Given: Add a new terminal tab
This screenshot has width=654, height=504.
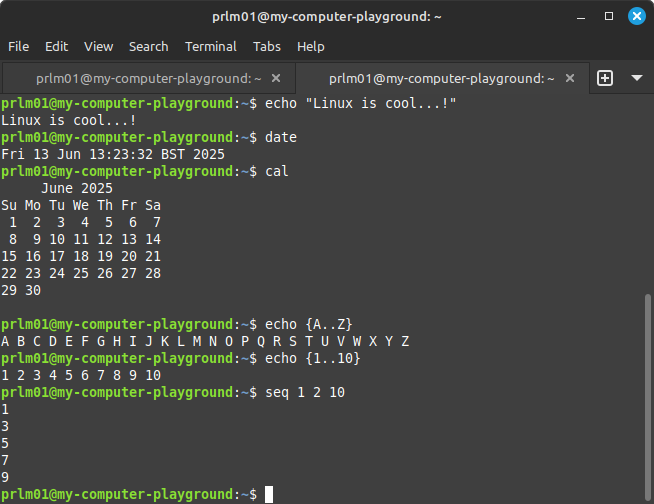Looking at the screenshot, I should click(605, 78).
